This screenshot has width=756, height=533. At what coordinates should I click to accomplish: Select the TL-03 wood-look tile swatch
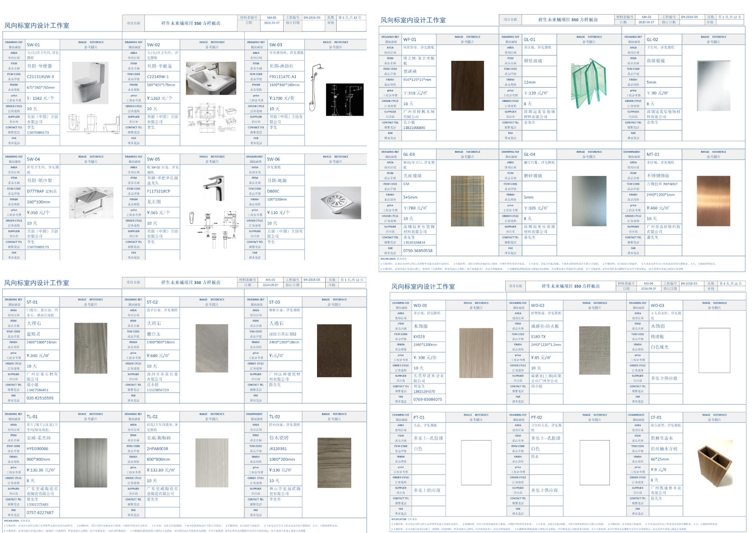click(x=334, y=462)
